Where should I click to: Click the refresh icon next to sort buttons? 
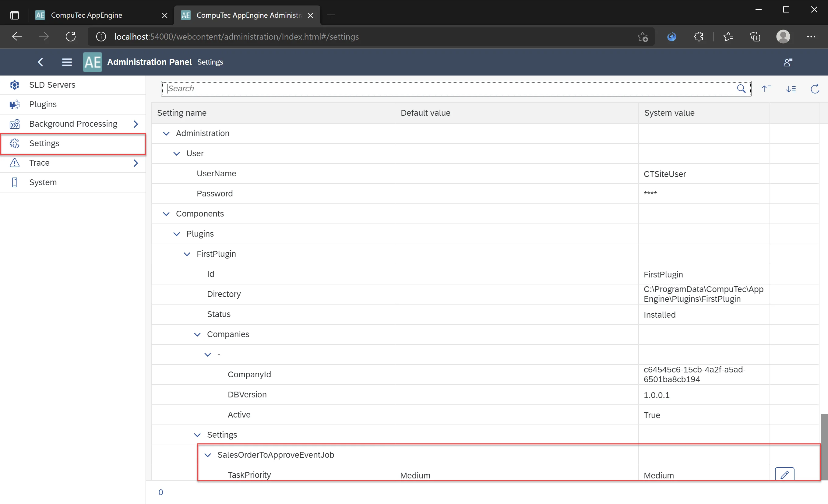click(x=815, y=88)
